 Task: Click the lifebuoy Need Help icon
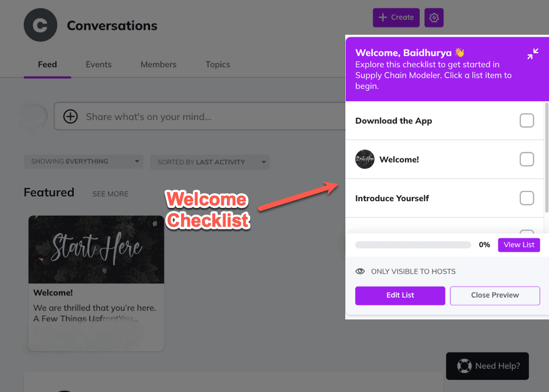coord(465,366)
